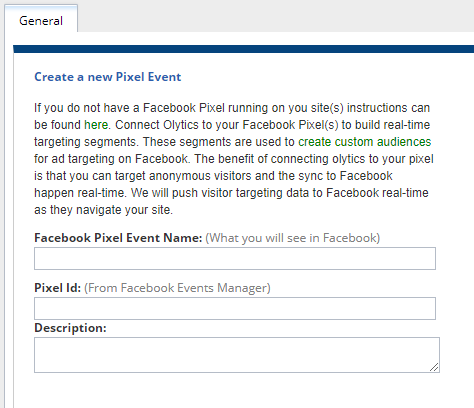Focus the Facebook Pixel Event Name field

[x=235, y=258]
